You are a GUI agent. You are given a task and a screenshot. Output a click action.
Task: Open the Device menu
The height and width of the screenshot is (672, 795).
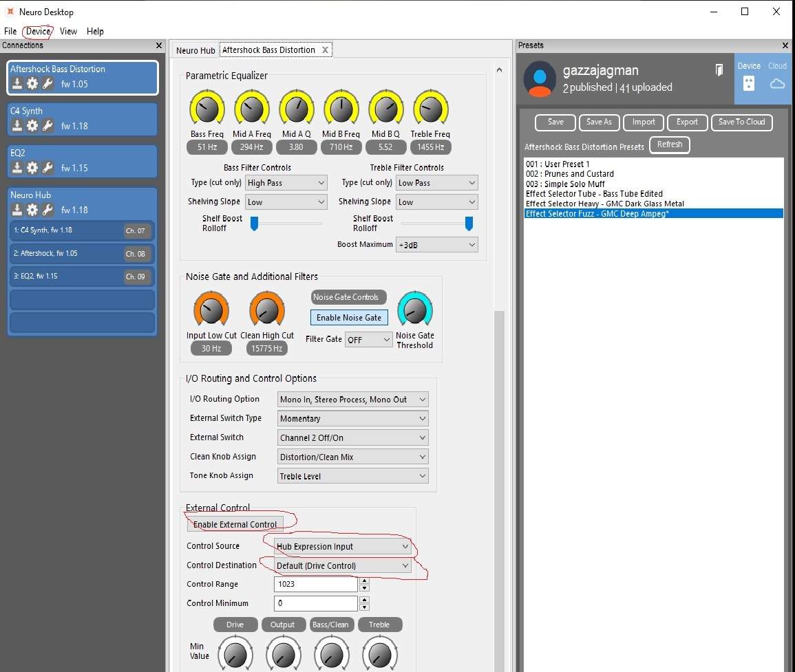[x=38, y=31]
